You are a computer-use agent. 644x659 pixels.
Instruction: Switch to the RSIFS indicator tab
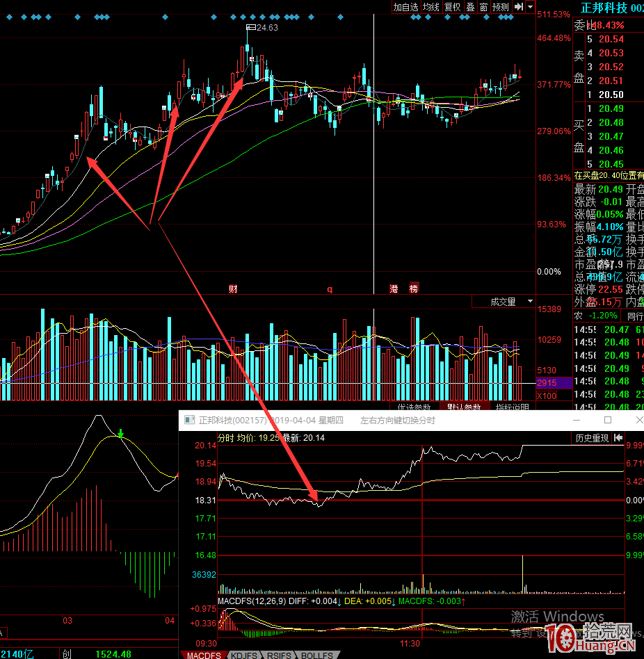[279, 656]
